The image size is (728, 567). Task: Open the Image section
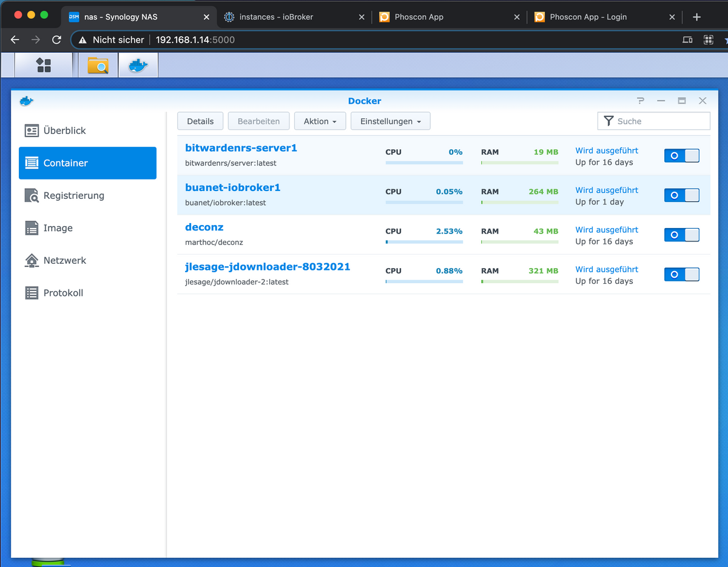point(87,228)
